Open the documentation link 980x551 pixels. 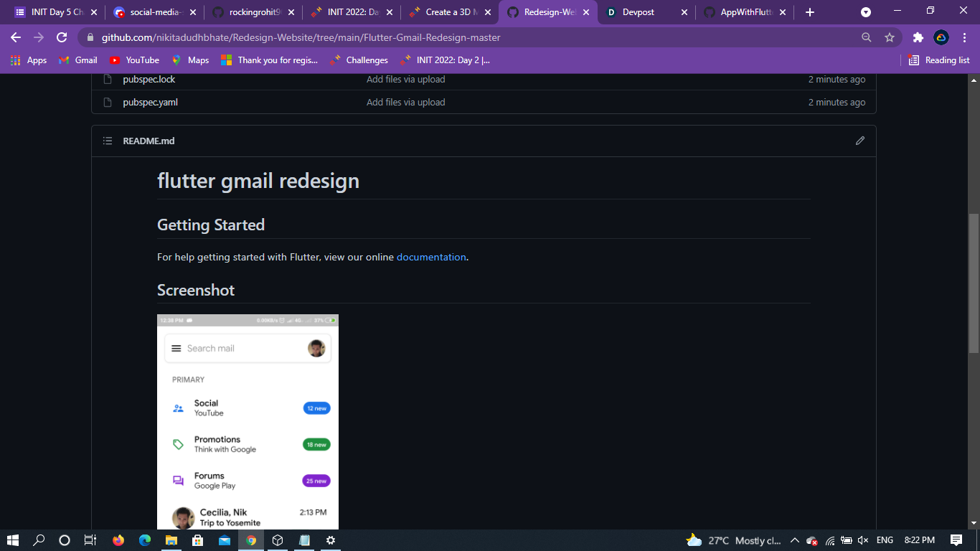(x=431, y=257)
